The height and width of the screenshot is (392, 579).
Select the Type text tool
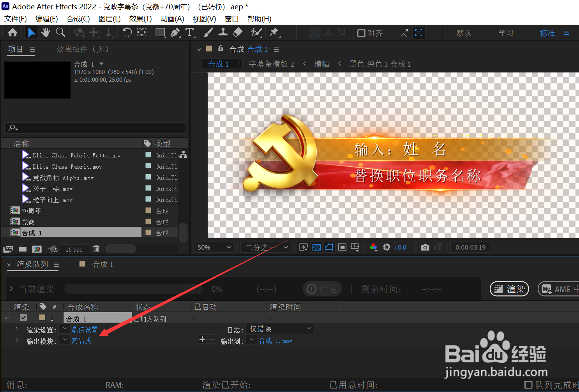coord(190,33)
